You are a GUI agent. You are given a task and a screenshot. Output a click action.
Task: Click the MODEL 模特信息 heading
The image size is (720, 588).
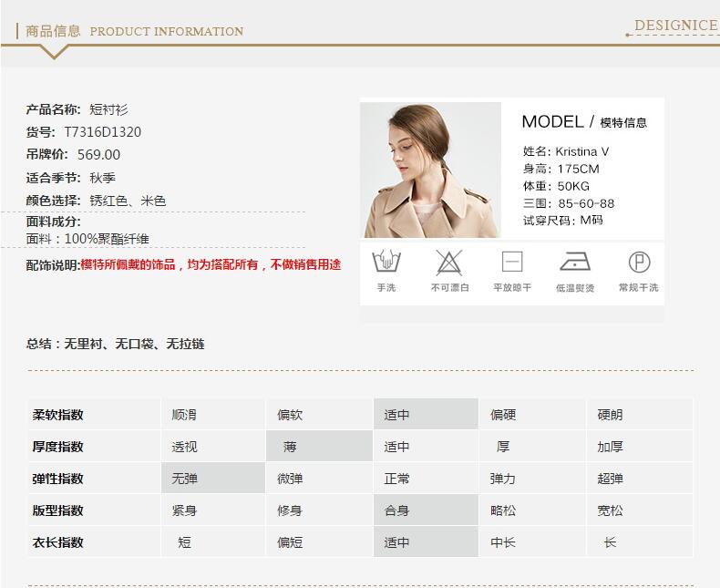[583, 122]
